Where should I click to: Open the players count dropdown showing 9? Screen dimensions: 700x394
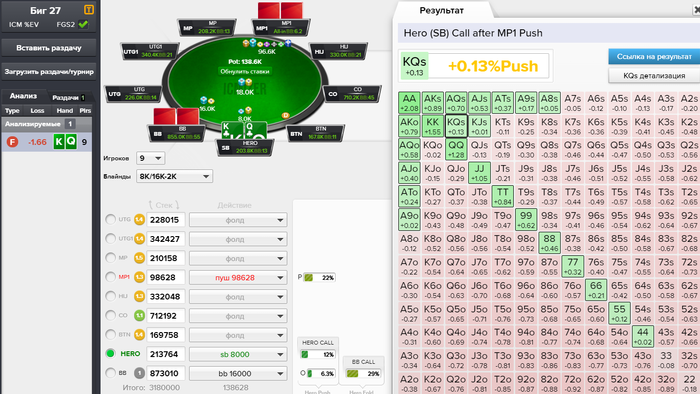click(x=150, y=158)
